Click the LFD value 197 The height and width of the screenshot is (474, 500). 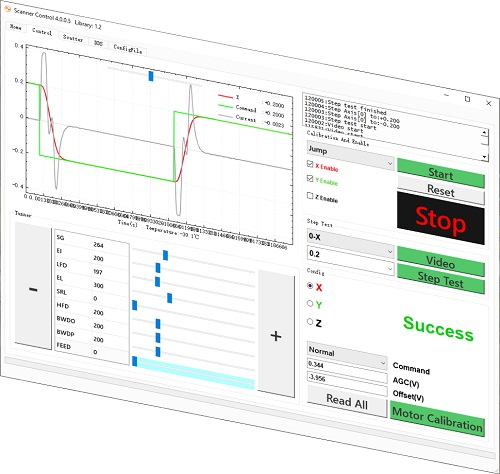(x=98, y=272)
